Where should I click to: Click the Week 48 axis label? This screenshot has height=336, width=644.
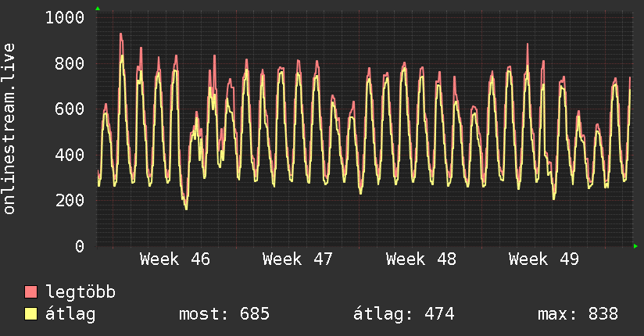click(x=421, y=259)
